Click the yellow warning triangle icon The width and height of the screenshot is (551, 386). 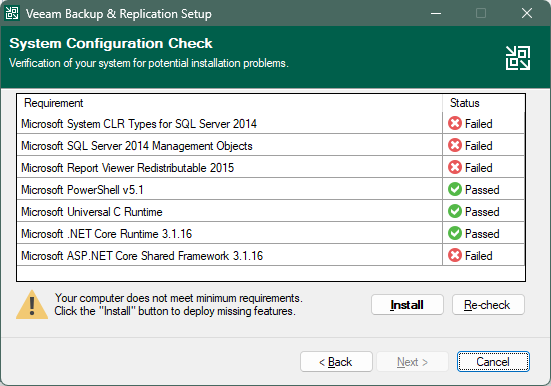[32, 305]
